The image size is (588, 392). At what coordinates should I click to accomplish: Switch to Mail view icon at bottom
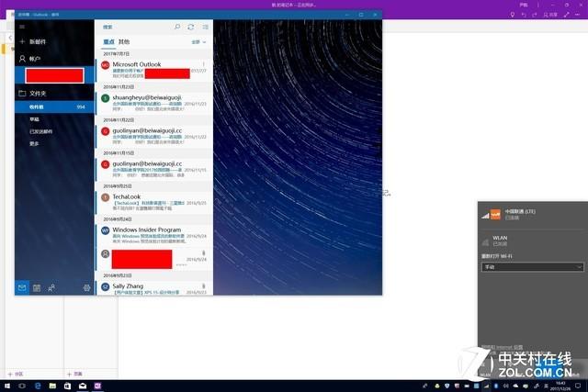tap(22, 287)
